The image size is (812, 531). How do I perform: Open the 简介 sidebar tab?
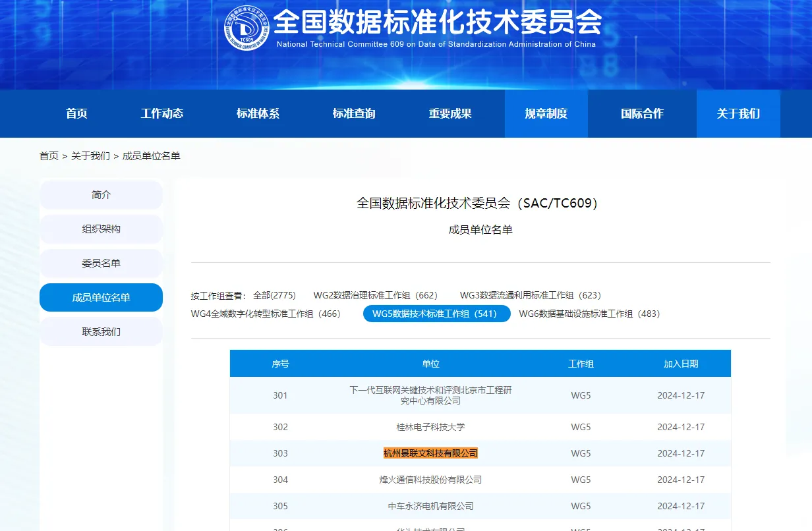coord(101,195)
